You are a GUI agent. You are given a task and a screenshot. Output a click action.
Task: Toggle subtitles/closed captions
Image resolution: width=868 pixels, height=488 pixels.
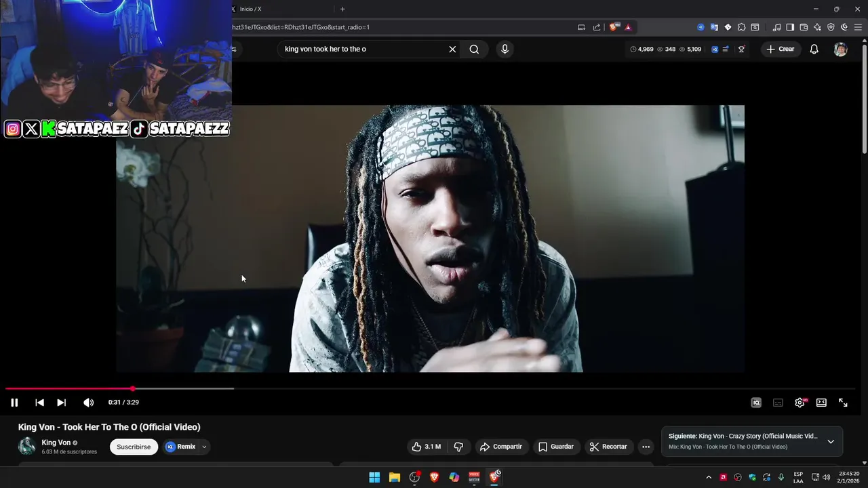[778, 403]
